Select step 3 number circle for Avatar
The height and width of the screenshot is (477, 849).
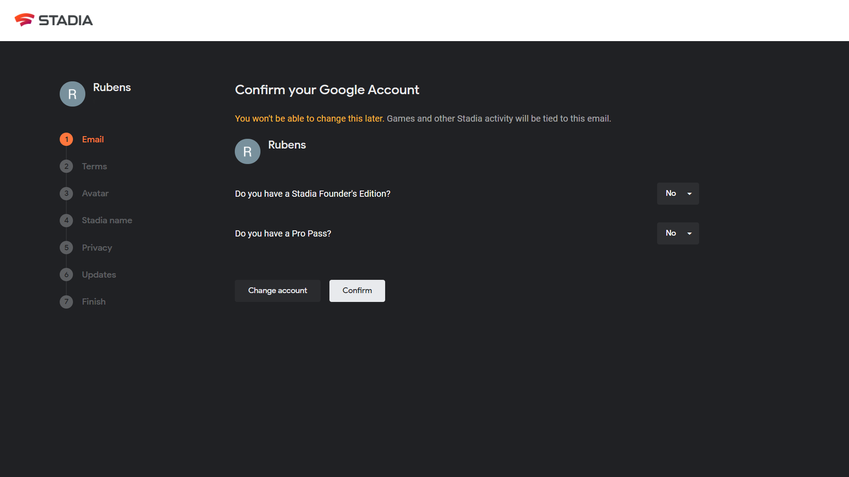pyautogui.click(x=66, y=193)
